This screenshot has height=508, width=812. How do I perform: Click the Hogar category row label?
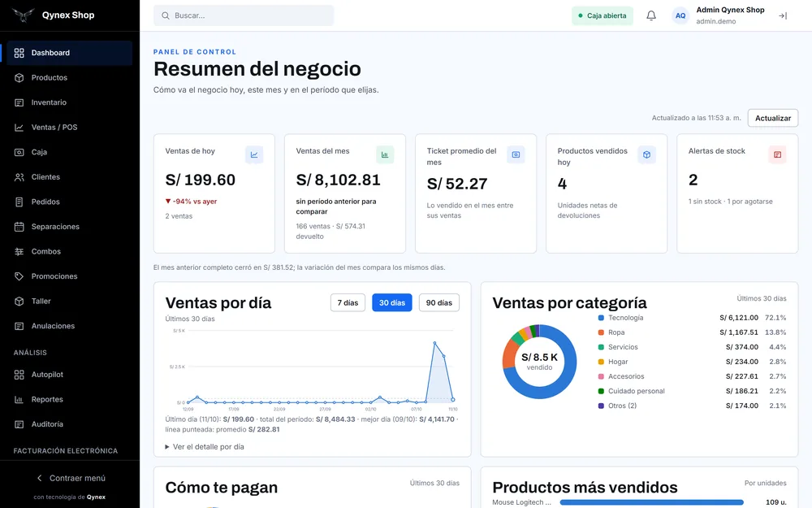point(618,362)
